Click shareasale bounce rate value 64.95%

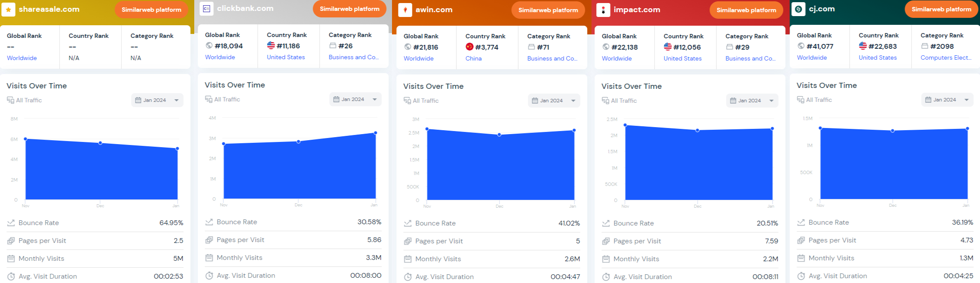(x=171, y=223)
